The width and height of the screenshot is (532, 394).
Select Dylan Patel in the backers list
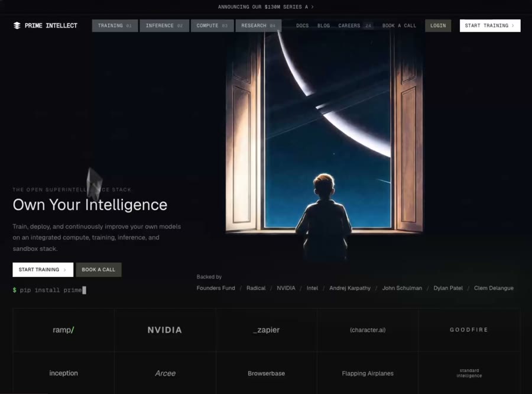pos(448,288)
